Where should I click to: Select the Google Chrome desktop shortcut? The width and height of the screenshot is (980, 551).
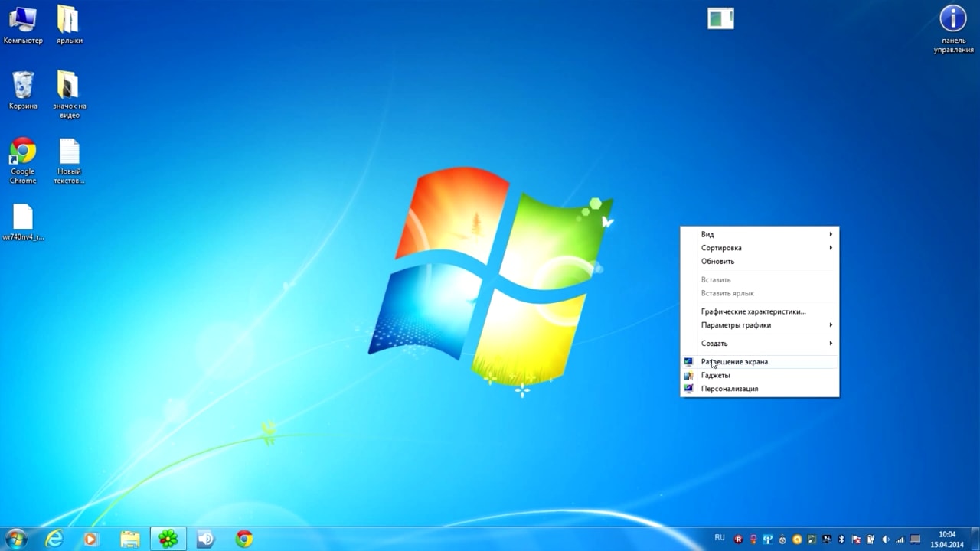pos(23,161)
